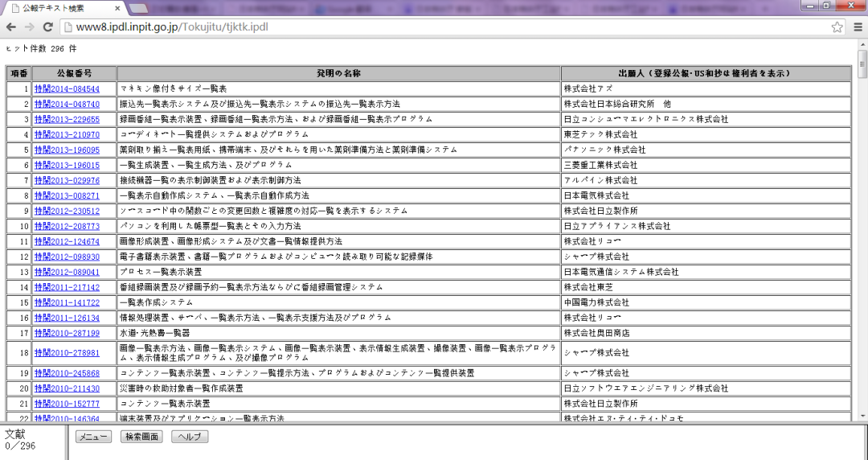Click the 検索画面 button
This screenshot has height=460, width=868.
coord(141,437)
